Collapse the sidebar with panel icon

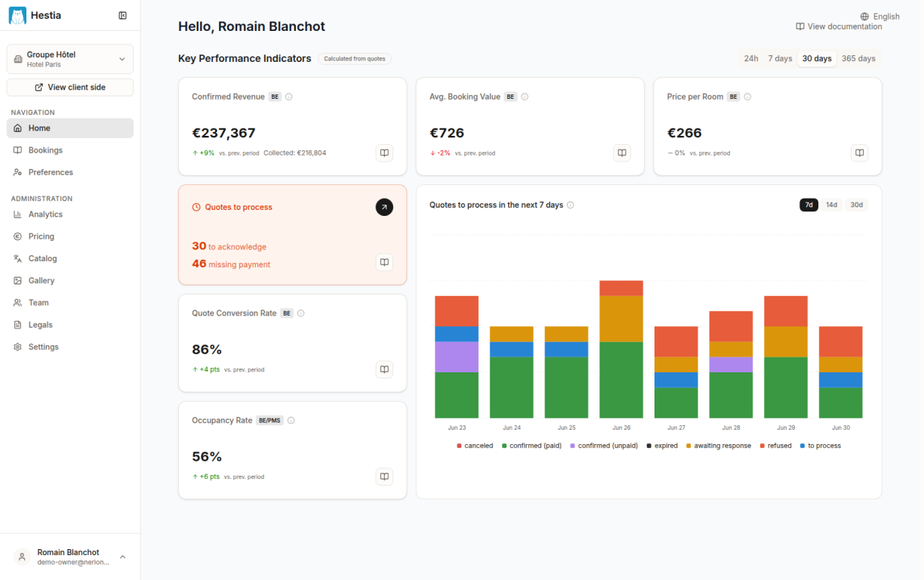[123, 15]
